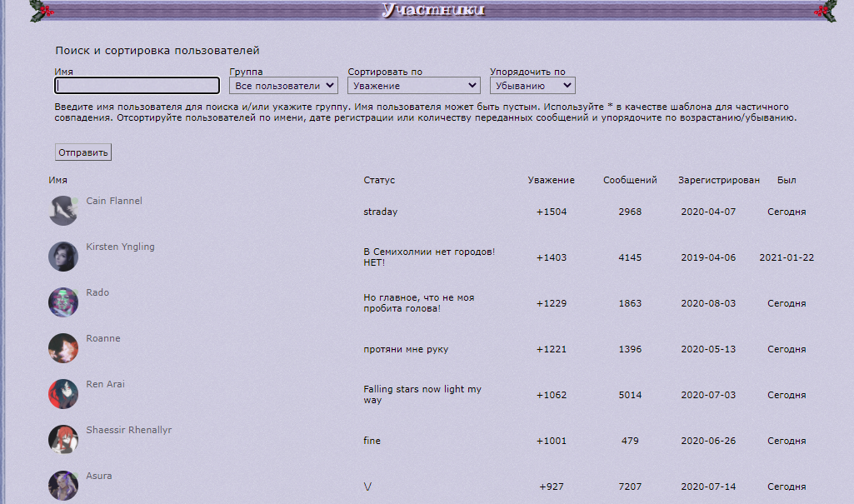Click Kirsten Yngling's avatar image
Image resolution: width=854 pixels, height=504 pixels.
63,257
